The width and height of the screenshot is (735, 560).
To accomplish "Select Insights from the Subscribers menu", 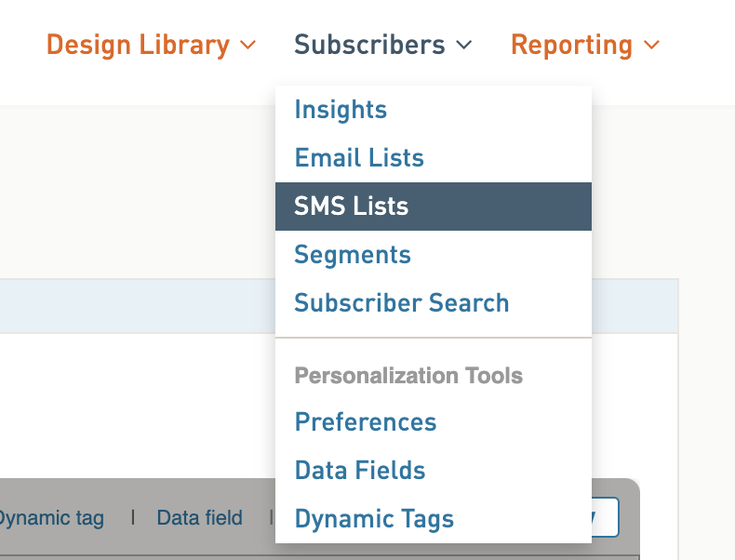I will (341, 110).
